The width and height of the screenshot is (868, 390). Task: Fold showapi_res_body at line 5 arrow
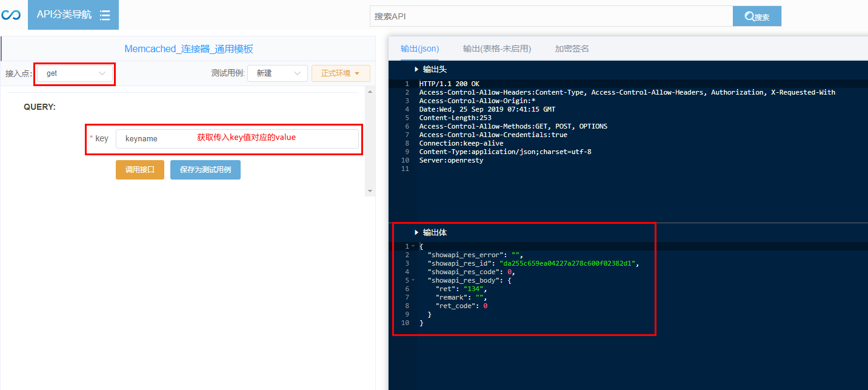pos(413,281)
